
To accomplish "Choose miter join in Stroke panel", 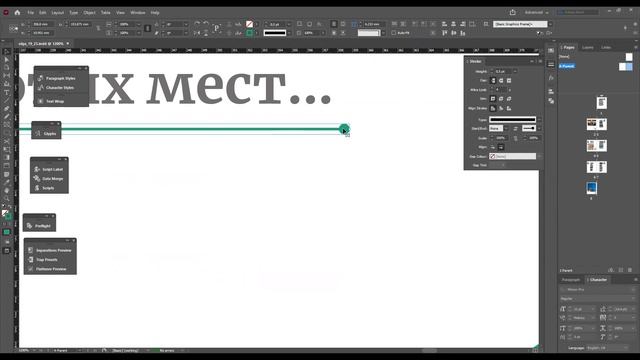I will point(493,99).
